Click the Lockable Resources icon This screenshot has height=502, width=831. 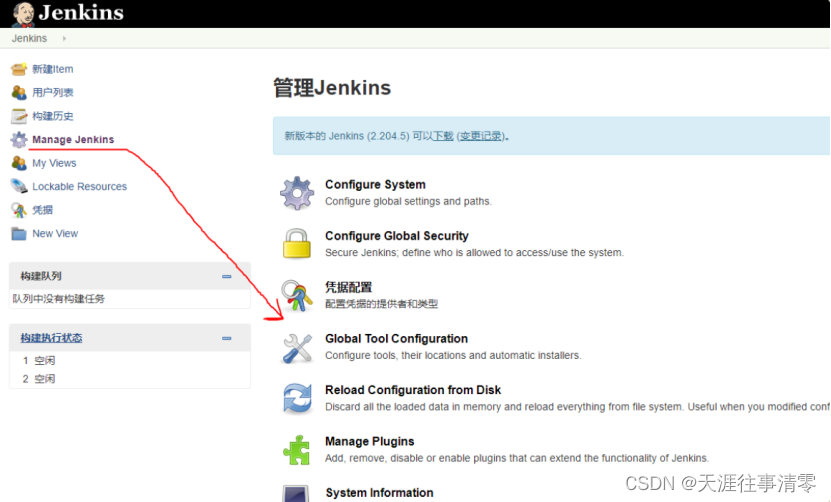click(19, 186)
